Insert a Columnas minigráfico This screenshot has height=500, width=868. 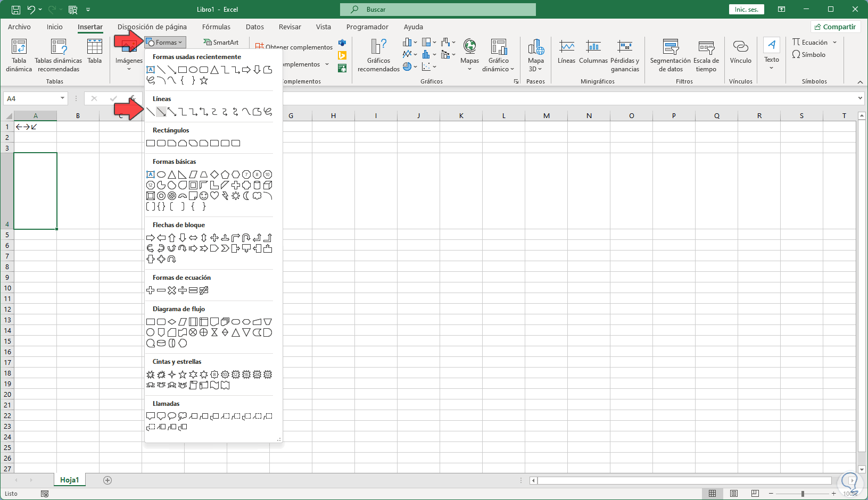[x=593, y=52]
